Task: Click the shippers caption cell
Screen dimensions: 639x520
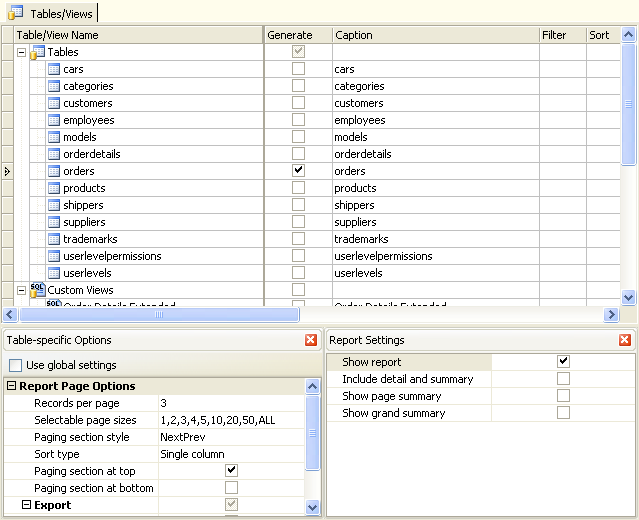Action: tap(436, 205)
